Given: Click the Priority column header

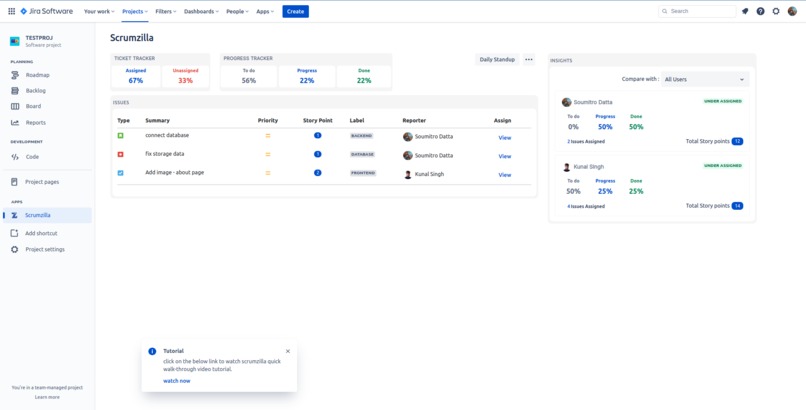Looking at the screenshot, I should coord(268,121).
